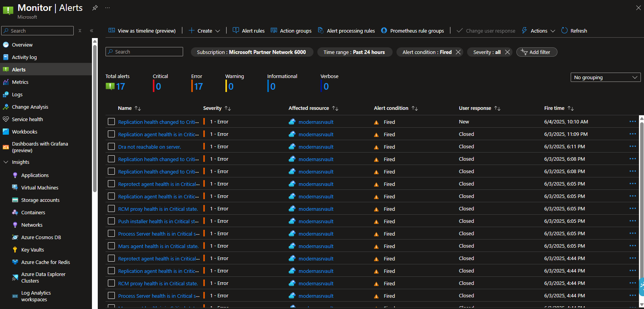
Task: Check the 6:05 PM Reprotect agent alert
Action: (x=111, y=184)
